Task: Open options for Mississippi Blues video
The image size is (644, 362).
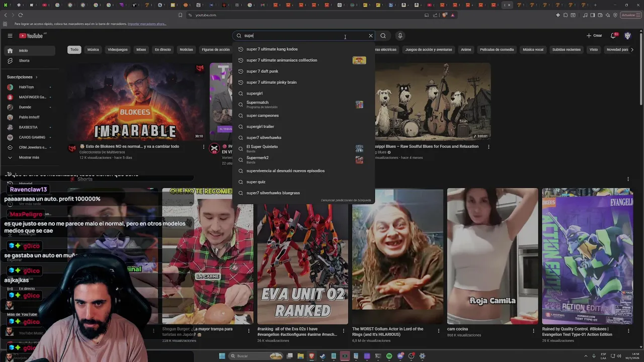Action: 489,147
